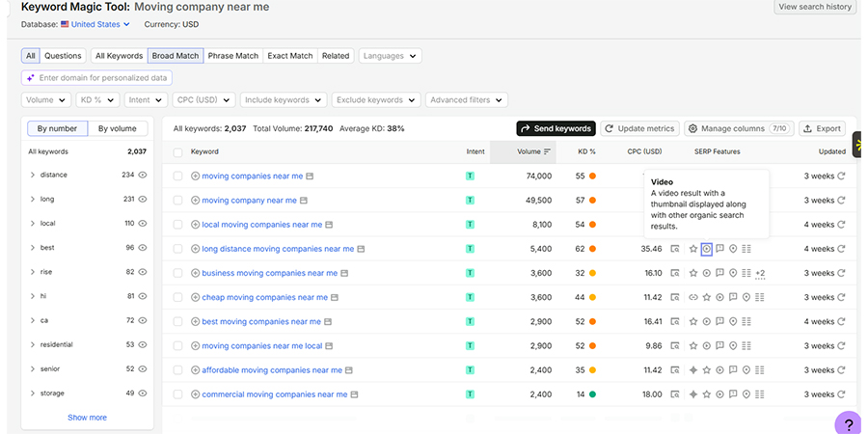Click Show more keyword groups

[88, 418]
